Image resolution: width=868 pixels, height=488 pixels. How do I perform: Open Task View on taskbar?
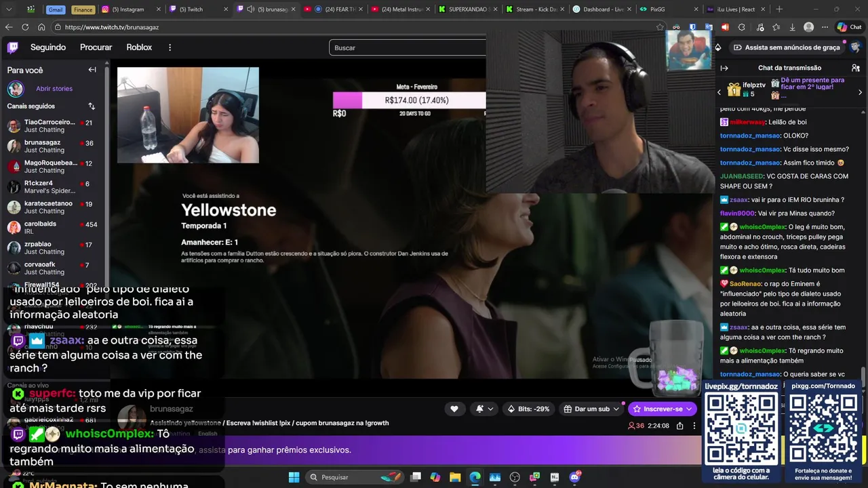click(x=416, y=477)
